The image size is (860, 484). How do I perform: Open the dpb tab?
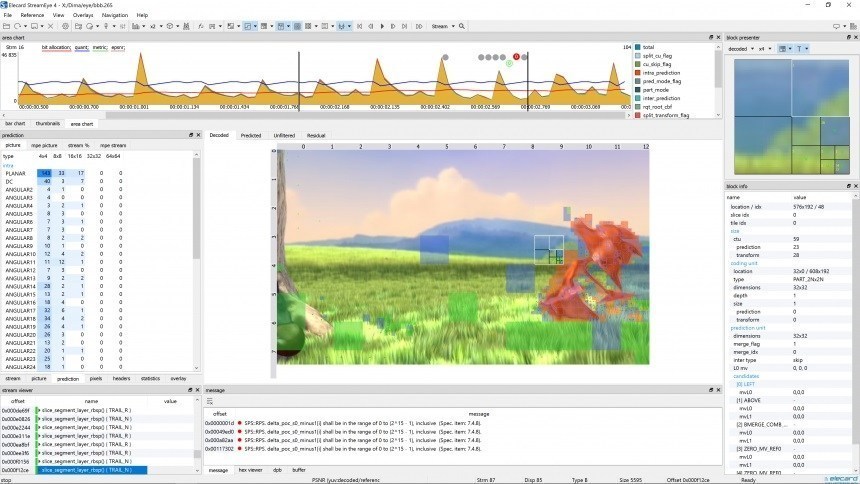tap(278, 470)
